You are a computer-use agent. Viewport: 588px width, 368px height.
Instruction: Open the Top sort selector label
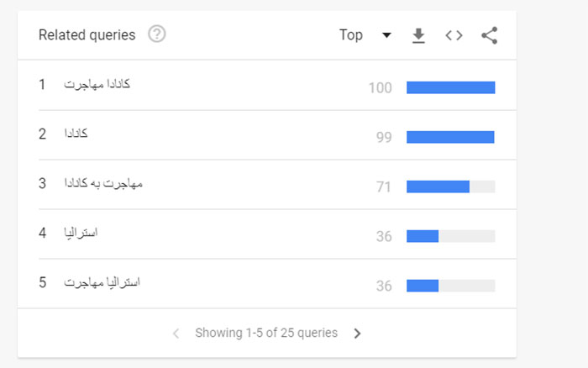coord(351,35)
